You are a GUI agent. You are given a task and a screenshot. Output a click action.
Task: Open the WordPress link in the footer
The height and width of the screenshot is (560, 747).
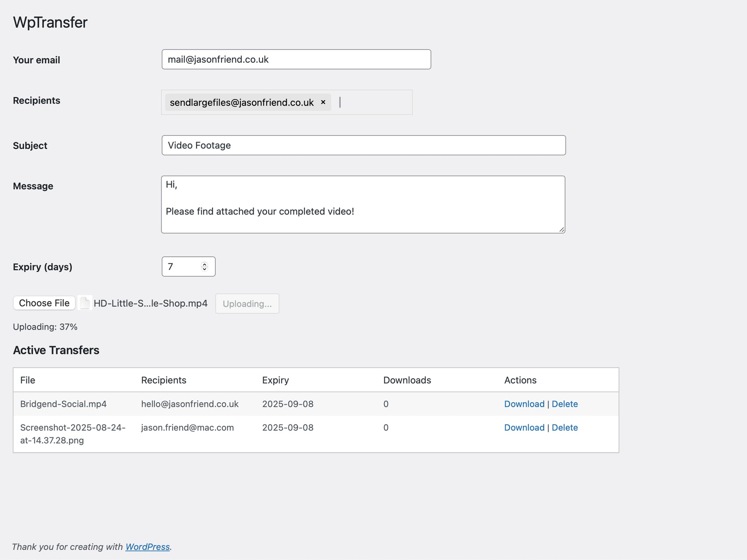[x=147, y=547]
